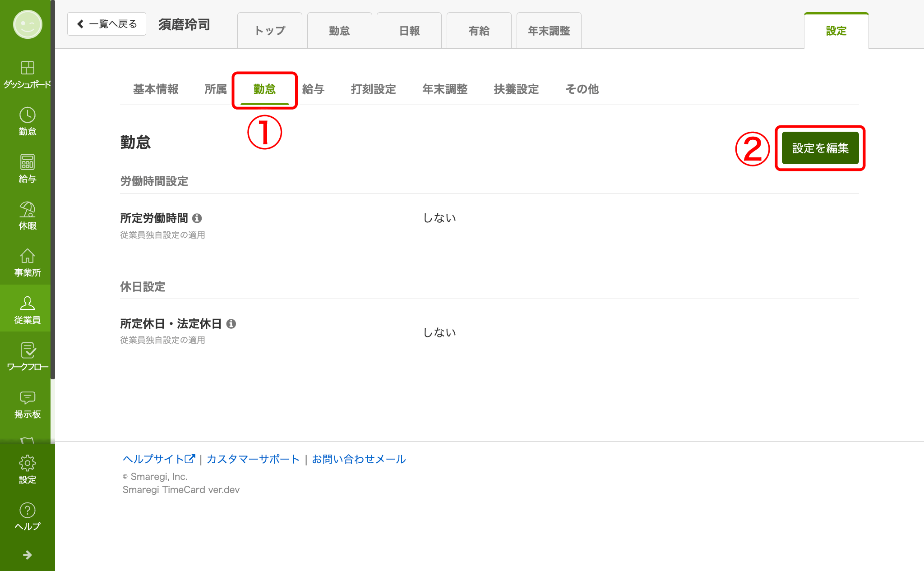Viewport: 924px width, 571px height.
Task: Open the ヘルプサイト external link
Action: coord(158,459)
